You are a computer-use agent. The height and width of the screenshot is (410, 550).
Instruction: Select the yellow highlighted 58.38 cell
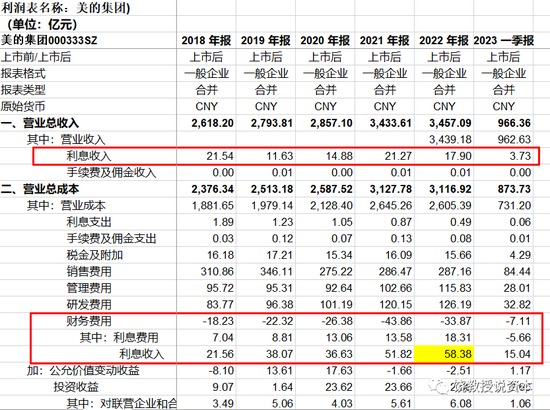[444, 354]
